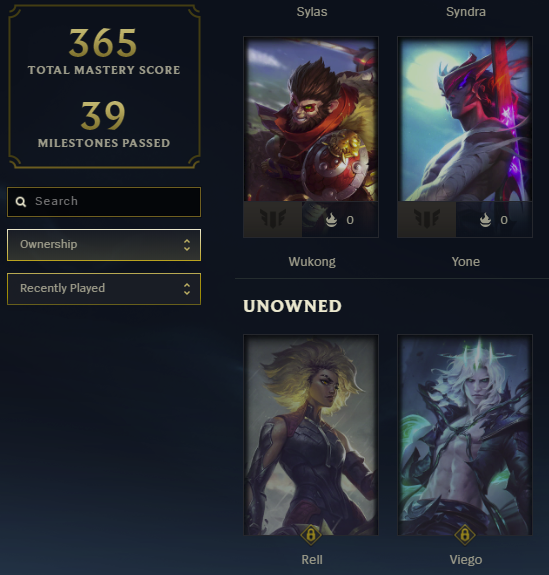The height and width of the screenshot is (575, 549).
Task: Click the lock icon on Rell
Action: pyautogui.click(x=311, y=535)
